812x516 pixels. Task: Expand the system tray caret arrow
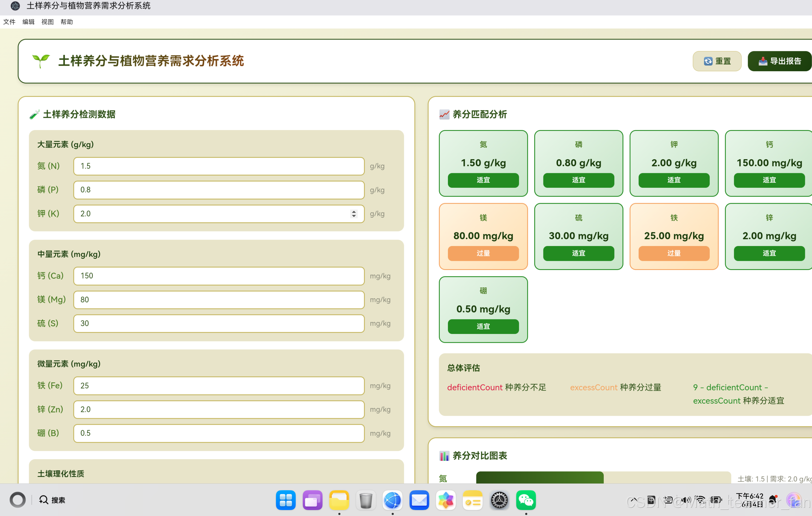pos(634,500)
